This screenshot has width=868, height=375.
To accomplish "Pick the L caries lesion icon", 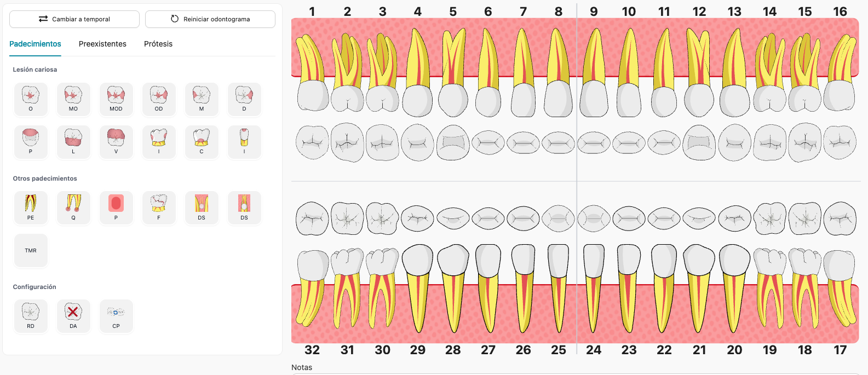I will click(x=73, y=141).
